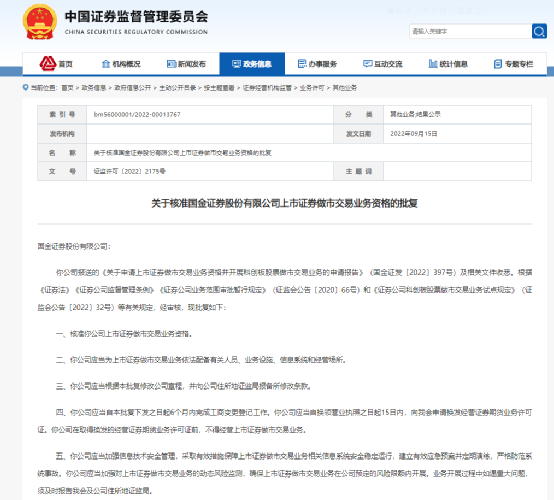Click the 专题专栏 page icon
The width and height of the screenshot is (554, 500).
point(498,64)
